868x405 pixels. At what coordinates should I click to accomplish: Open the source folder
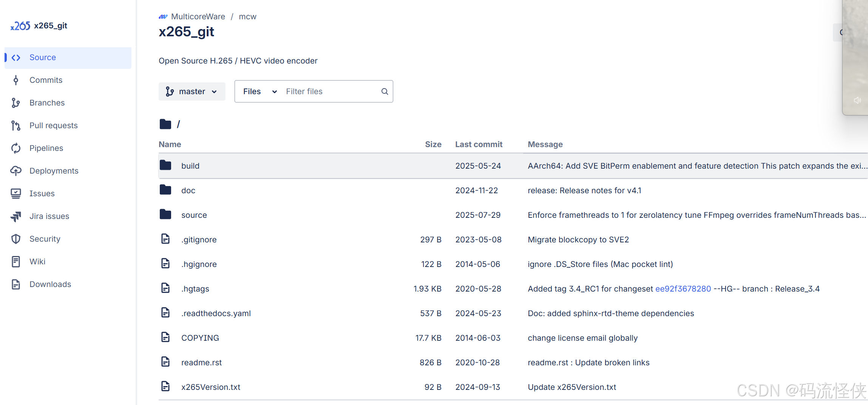(194, 215)
